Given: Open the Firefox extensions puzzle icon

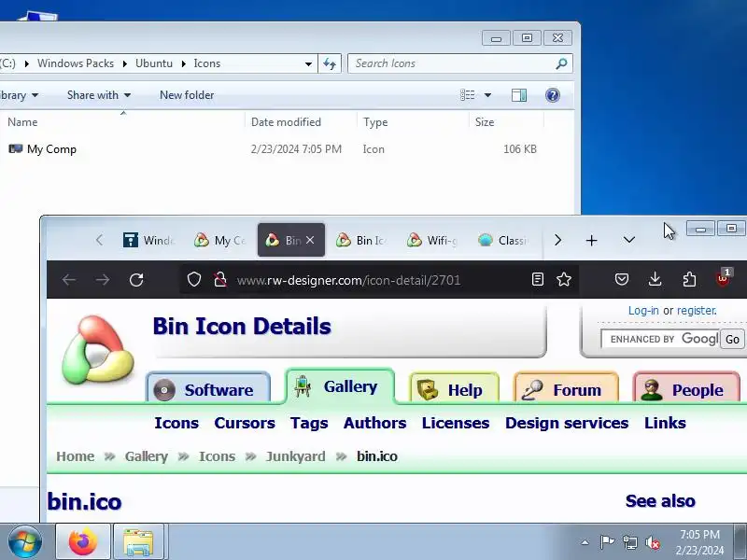Looking at the screenshot, I should tap(689, 279).
